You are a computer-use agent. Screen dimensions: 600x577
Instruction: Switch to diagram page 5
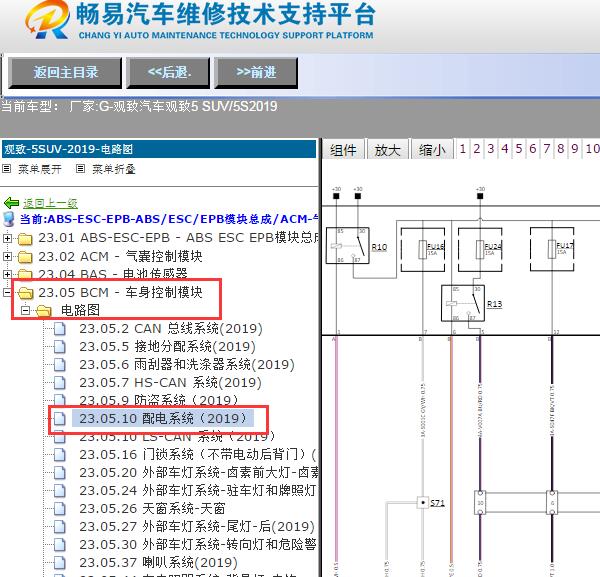(518, 148)
